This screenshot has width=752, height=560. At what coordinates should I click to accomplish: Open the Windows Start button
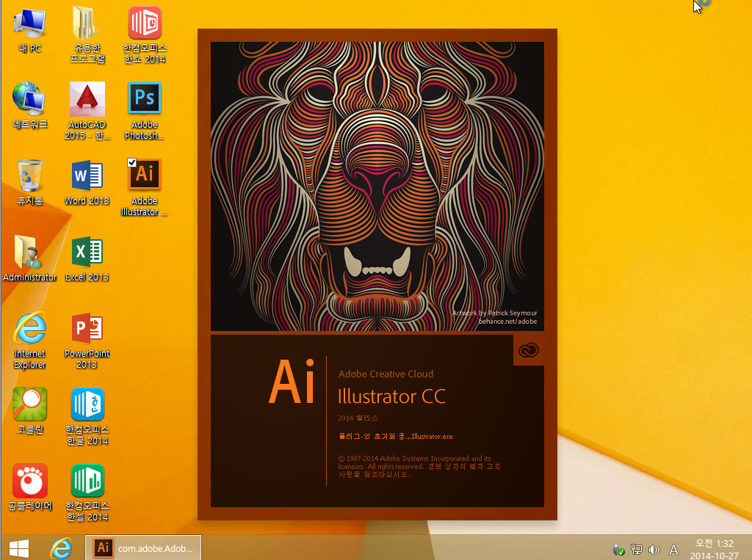click(x=18, y=548)
